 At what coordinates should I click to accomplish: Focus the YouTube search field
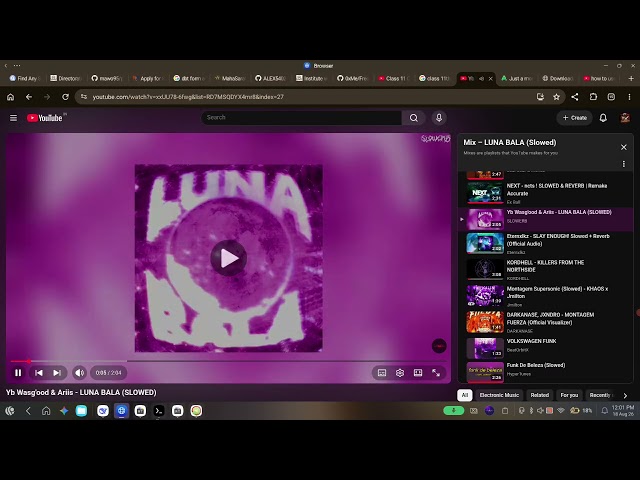click(x=301, y=118)
